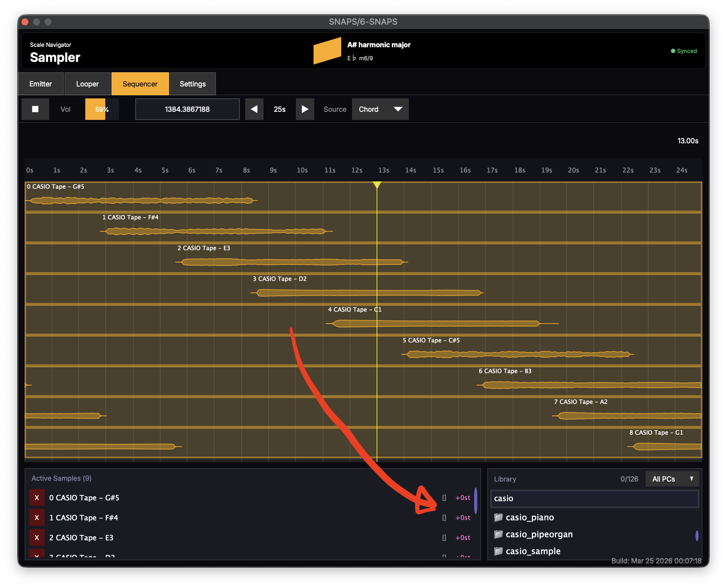
Task: Select the 5 CASIO Tape – C#5 waveform clip
Action: [518, 354]
